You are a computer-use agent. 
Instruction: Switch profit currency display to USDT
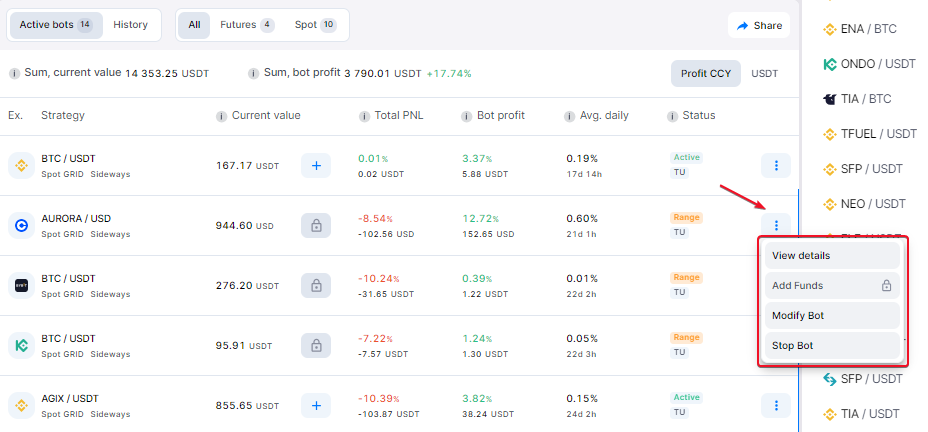[765, 74]
